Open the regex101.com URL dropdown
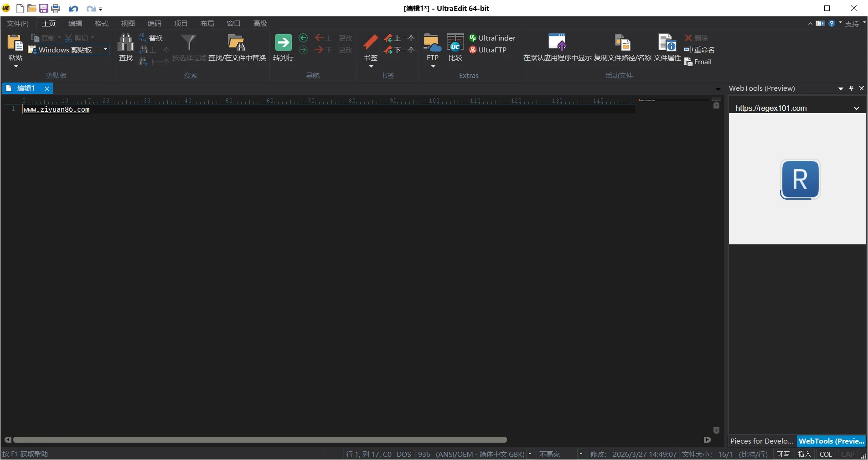The image size is (868, 460). [x=857, y=108]
